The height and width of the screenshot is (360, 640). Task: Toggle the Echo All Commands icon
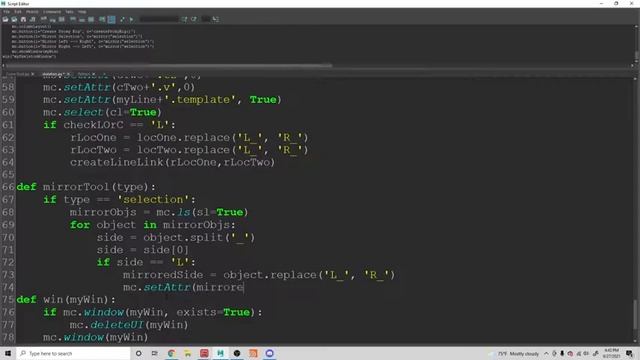point(102,19)
